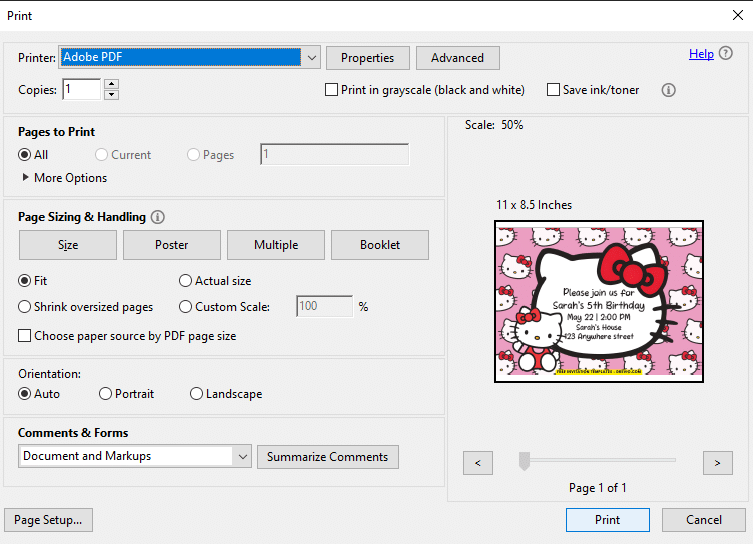Select the All pages radio button
Viewport: 753px width, 544px height.
coord(24,155)
